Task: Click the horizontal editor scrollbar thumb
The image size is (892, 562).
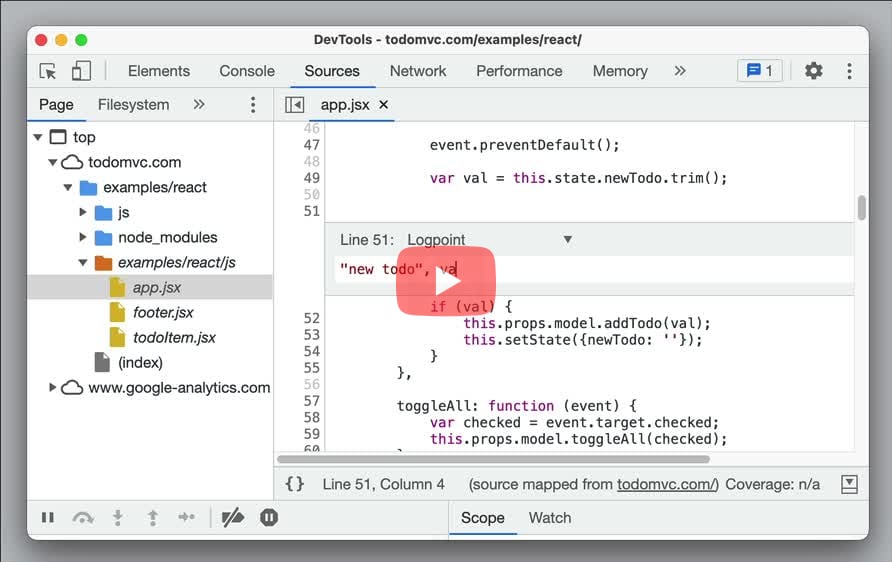Action: (x=493, y=459)
